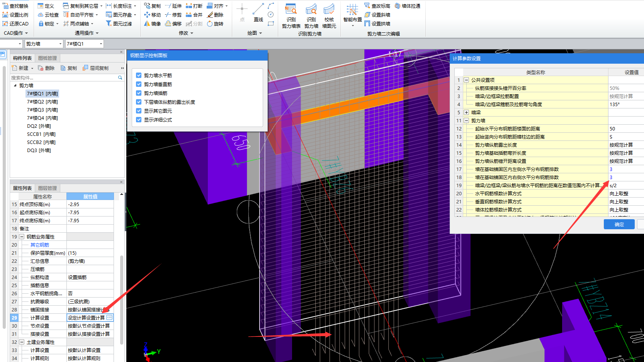This screenshot has width=644, height=362.
Task: Open the 其它钢筋 property link
Action: coord(40,245)
